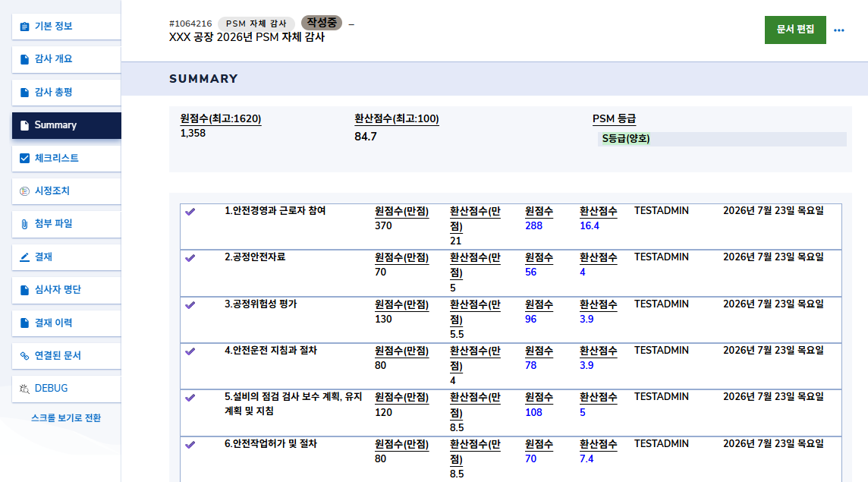Viewport: 868px width, 482px height.
Task: Click 스크롤 보기로 전환 link
Action: coord(66,418)
